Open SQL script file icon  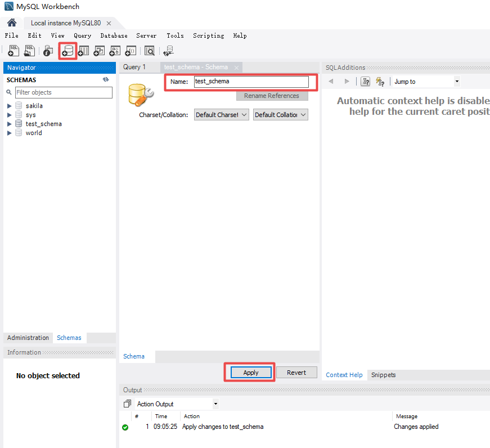tap(29, 51)
